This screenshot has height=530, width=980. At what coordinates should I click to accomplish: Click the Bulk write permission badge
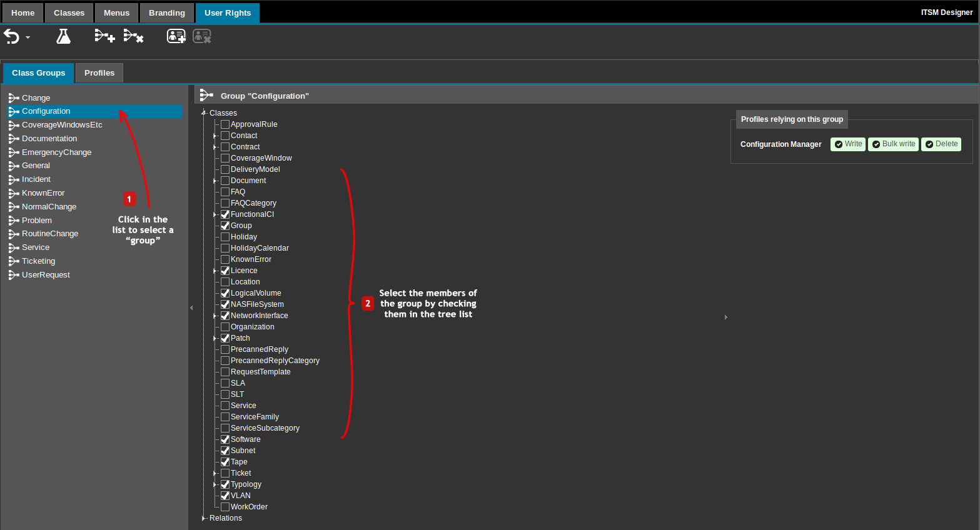click(893, 144)
